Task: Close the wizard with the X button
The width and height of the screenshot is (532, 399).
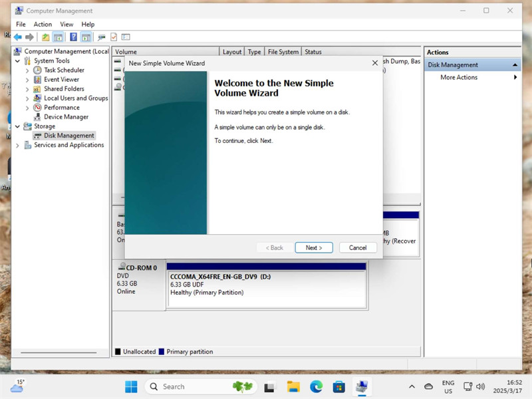Action: coord(375,63)
